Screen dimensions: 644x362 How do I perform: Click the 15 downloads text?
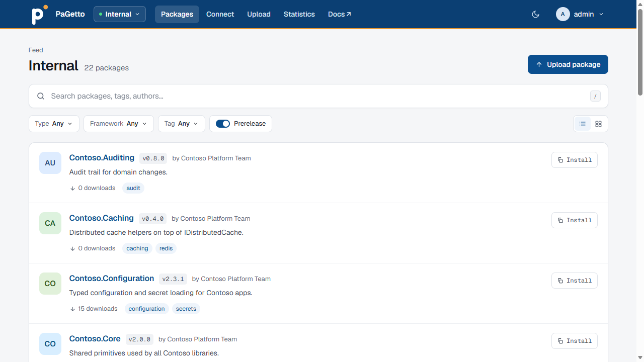98,309
